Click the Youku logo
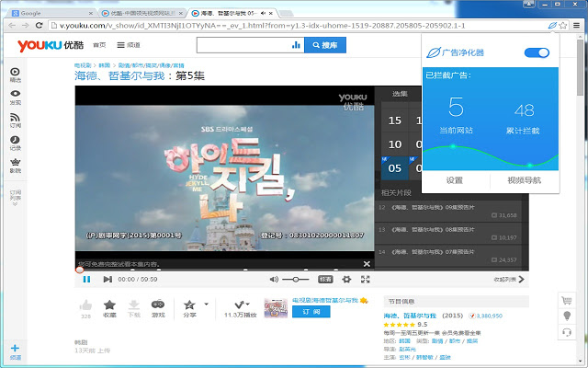 [x=51, y=45]
